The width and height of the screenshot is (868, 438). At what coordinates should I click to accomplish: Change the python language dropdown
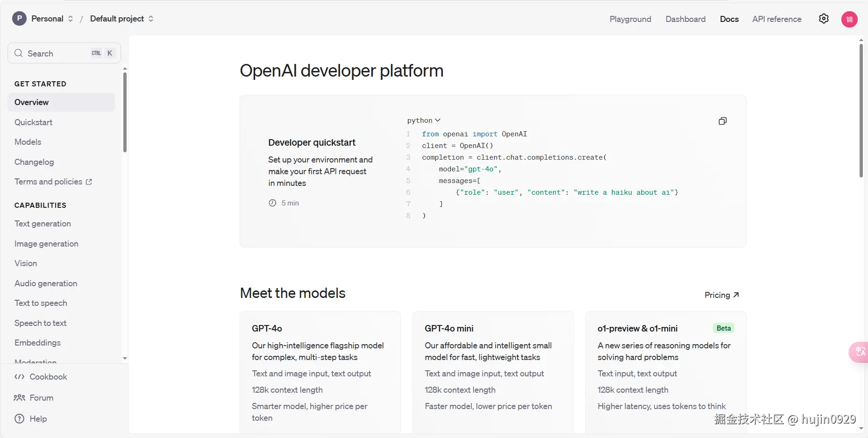(x=424, y=120)
